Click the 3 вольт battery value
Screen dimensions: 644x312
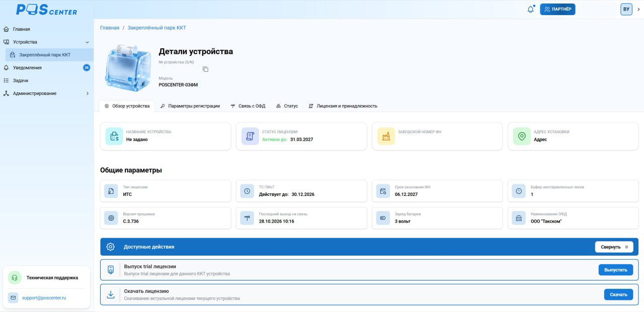[403, 221]
